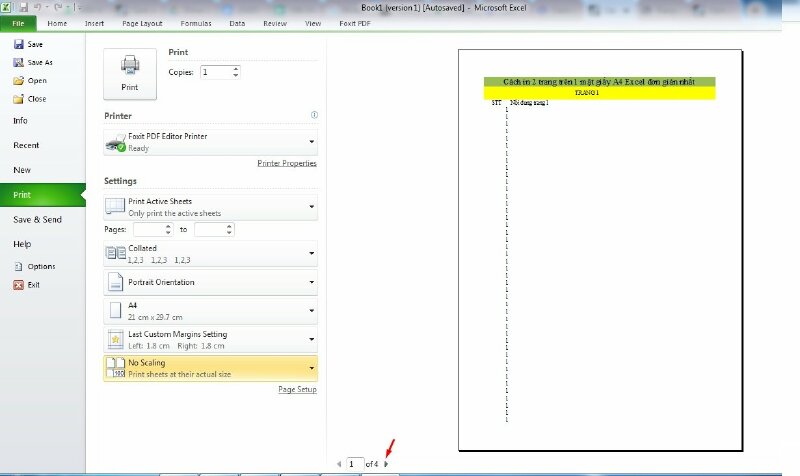Open the No Scaling dropdown

(x=210, y=368)
